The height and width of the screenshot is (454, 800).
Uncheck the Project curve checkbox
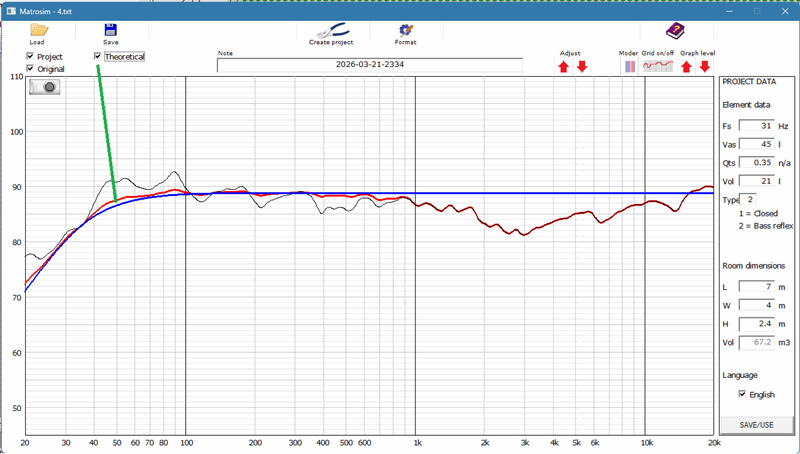point(30,57)
